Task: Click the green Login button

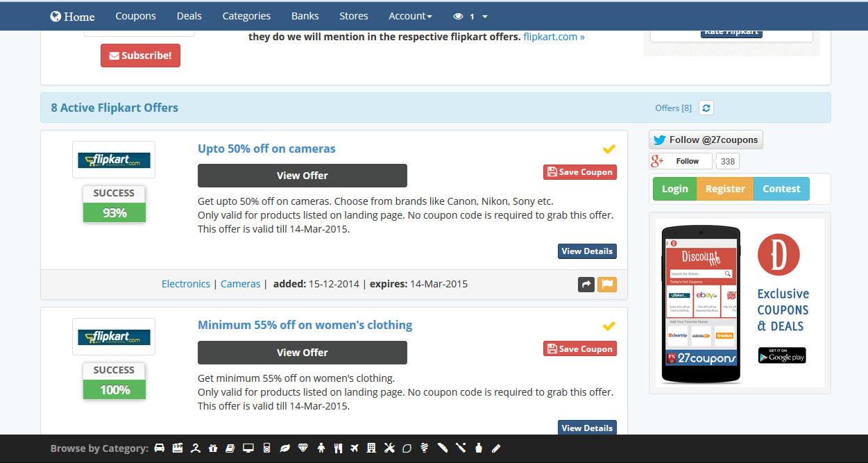Action: point(674,189)
